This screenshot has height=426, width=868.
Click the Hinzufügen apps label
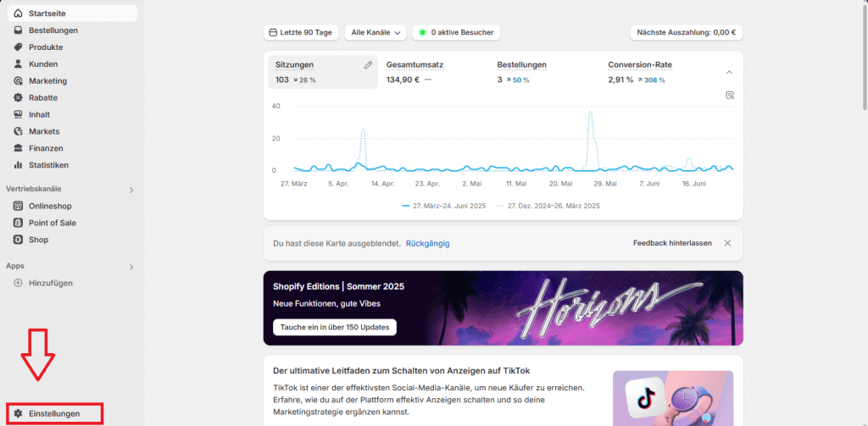pyautogui.click(x=51, y=283)
